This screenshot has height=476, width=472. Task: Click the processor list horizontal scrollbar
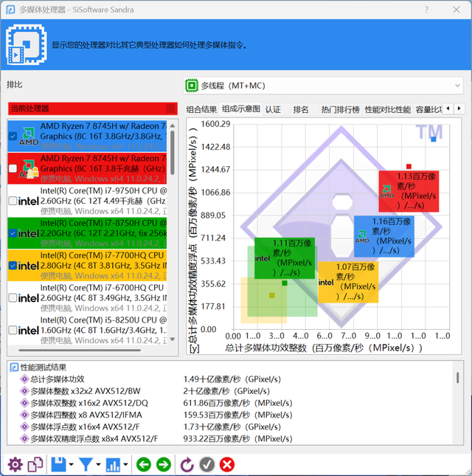(x=80, y=350)
